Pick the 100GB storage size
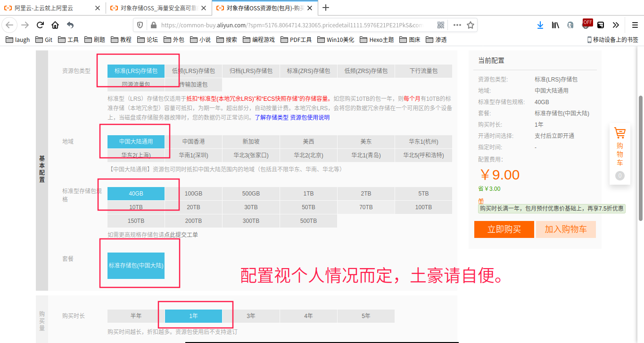Image resolution: width=644 pixels, height=343 pixels. coord(193,194)
